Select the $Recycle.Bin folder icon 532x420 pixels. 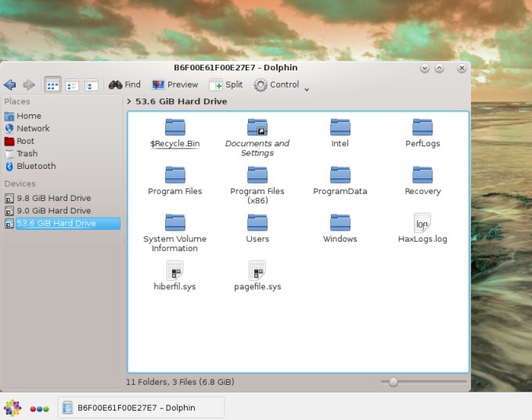pyautogui.click(x=175, y=127)
